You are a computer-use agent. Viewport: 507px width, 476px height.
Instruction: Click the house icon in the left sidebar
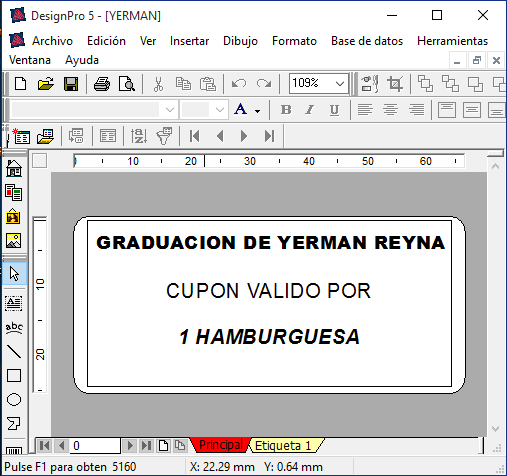coord(14,168)
